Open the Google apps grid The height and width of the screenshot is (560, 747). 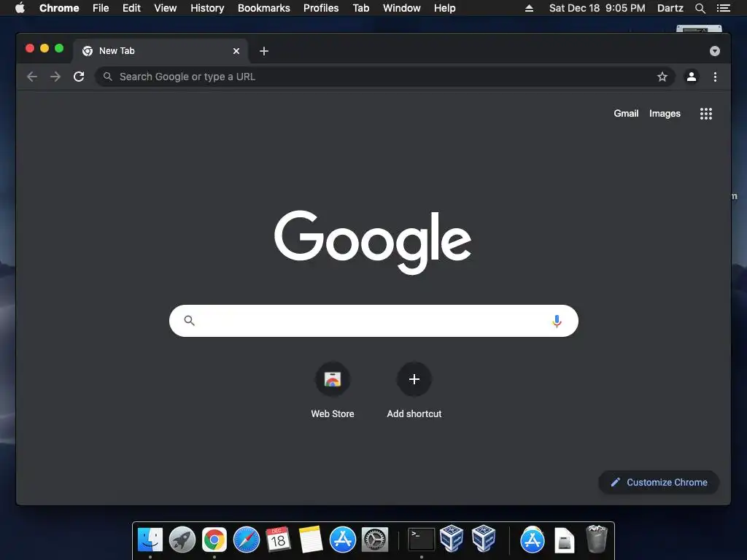(x=706, y=113)
